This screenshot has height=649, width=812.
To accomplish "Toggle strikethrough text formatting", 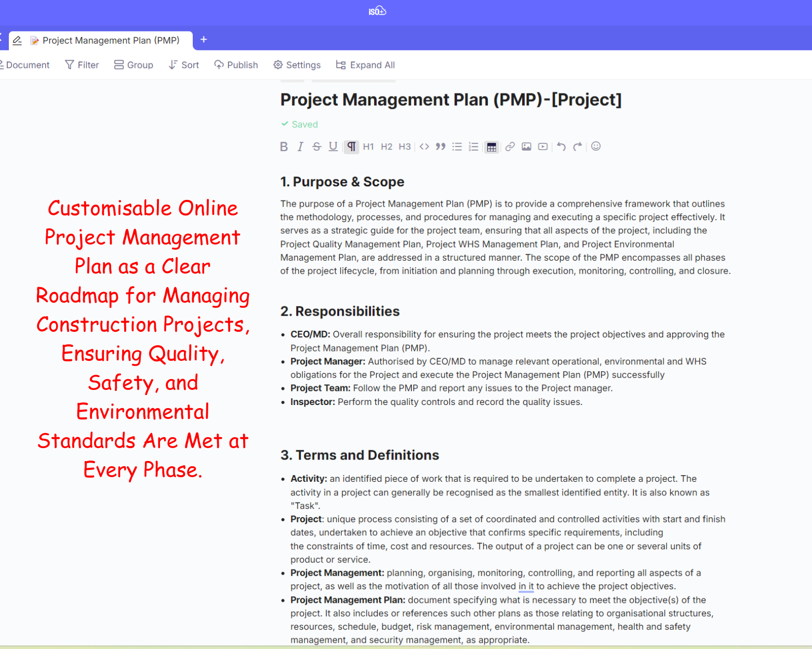I will coord(317,147).
